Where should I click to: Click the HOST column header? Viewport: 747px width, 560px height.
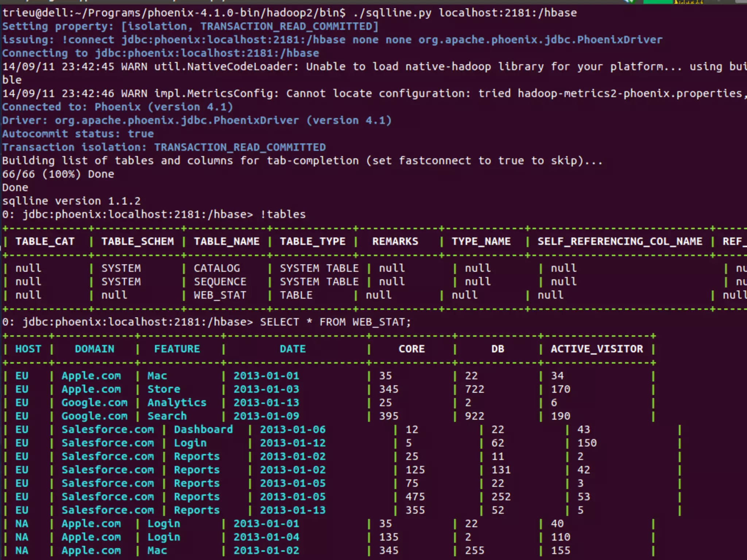pos(28,349)
